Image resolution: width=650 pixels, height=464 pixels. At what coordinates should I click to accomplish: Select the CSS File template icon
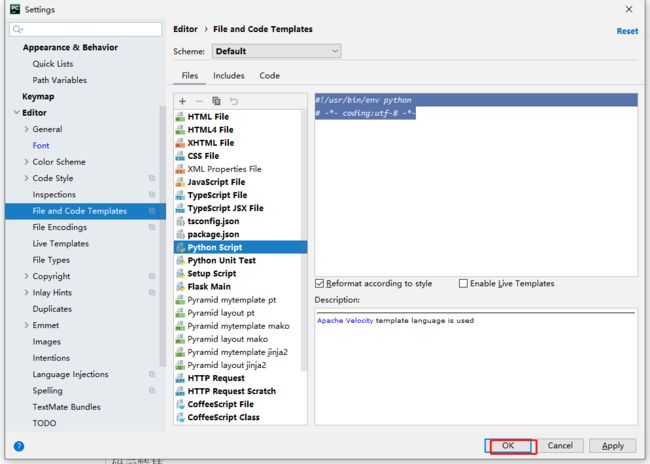tap(180, 156)
